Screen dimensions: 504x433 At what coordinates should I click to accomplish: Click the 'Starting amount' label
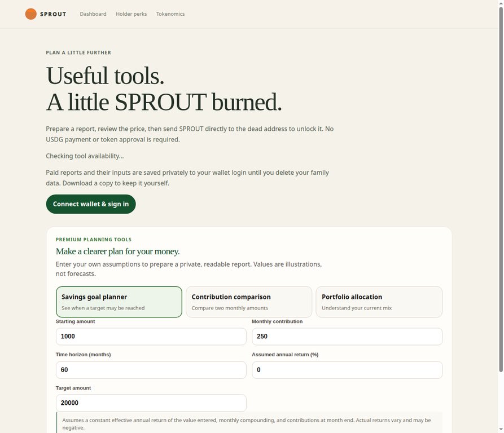(75, 321)
